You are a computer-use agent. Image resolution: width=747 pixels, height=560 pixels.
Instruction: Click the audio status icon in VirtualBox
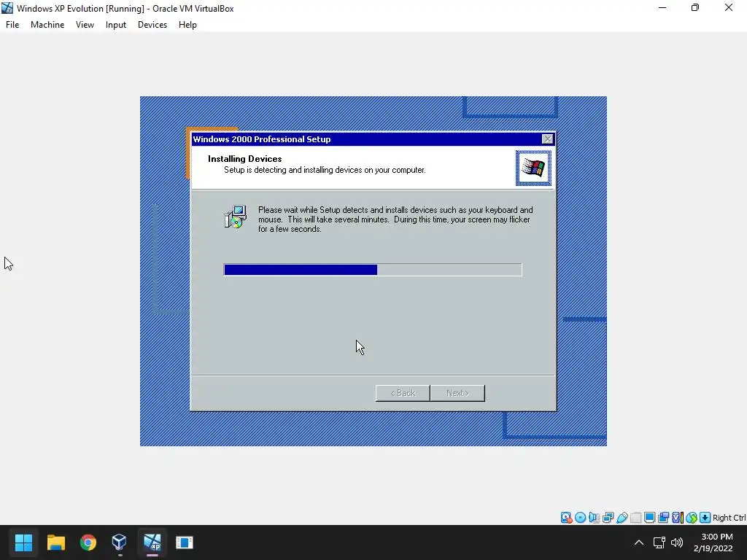[x=594, y=518]
